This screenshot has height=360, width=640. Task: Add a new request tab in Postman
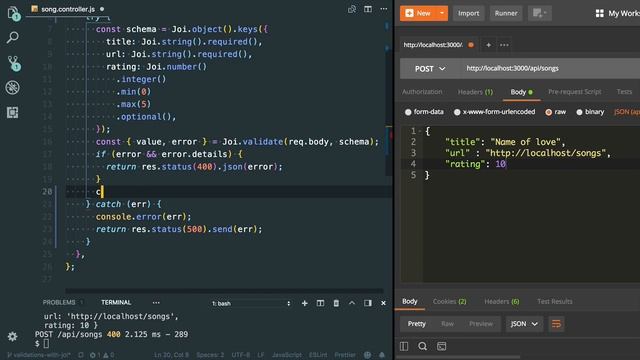pos(488,45)
